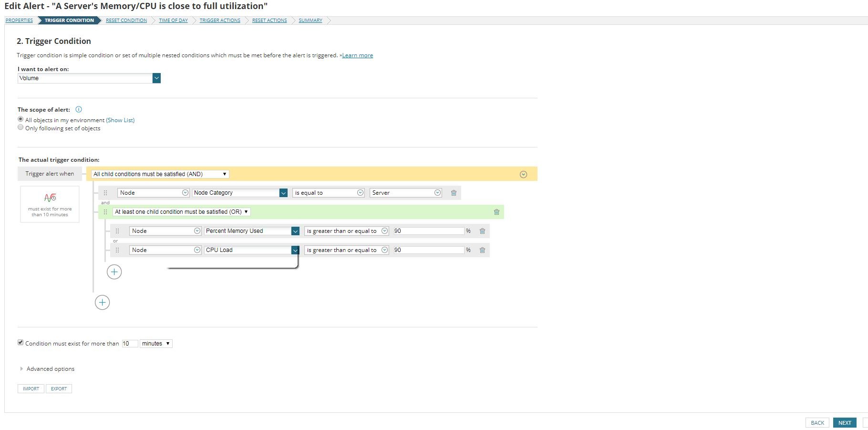Viewport: 868px width, 430px height.
Task: Toggle Condition must exist for more than
Action: tap(21, 343)
